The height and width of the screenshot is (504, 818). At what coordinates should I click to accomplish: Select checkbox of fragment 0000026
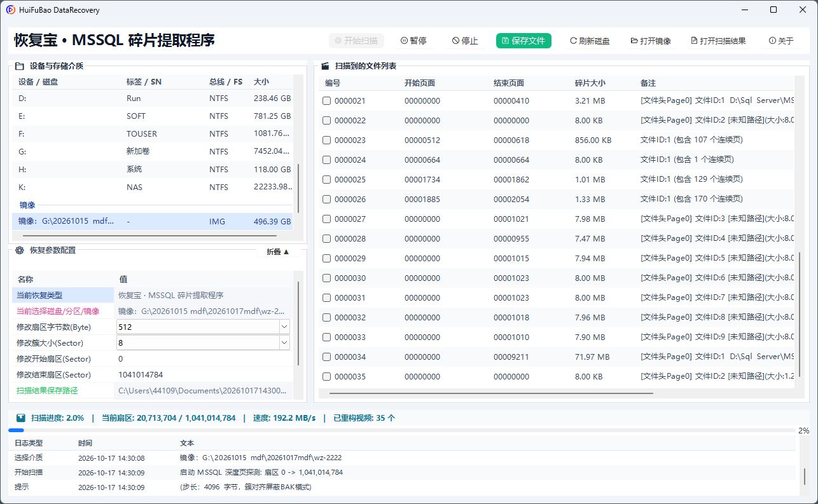(x=326, y=200)
